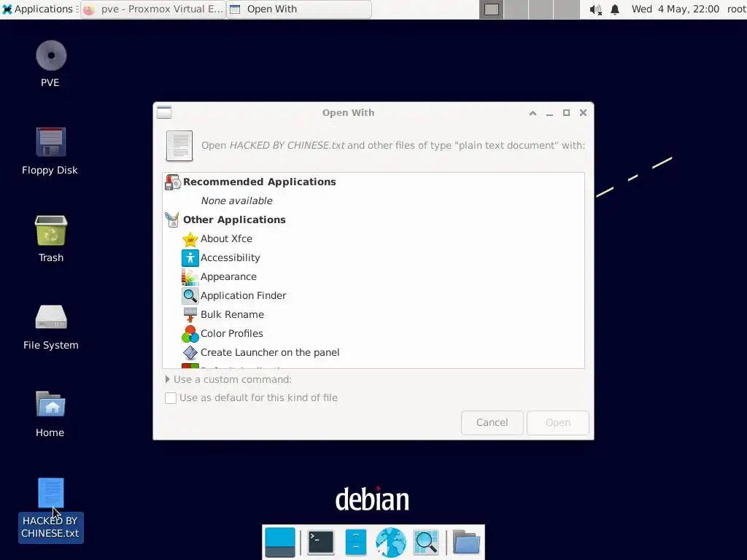Click the Application Finder magnifier icon
747x560 pixels.
[x=190, y=296]
